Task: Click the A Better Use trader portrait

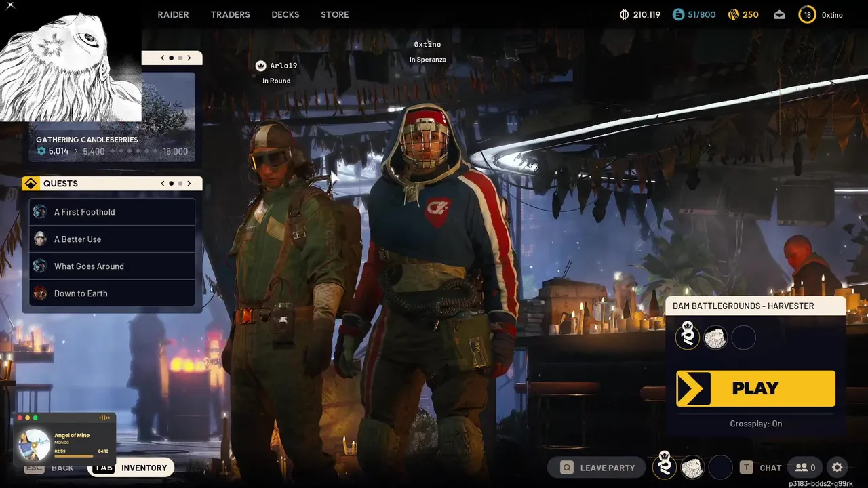Action: click(x=40, y=239)
